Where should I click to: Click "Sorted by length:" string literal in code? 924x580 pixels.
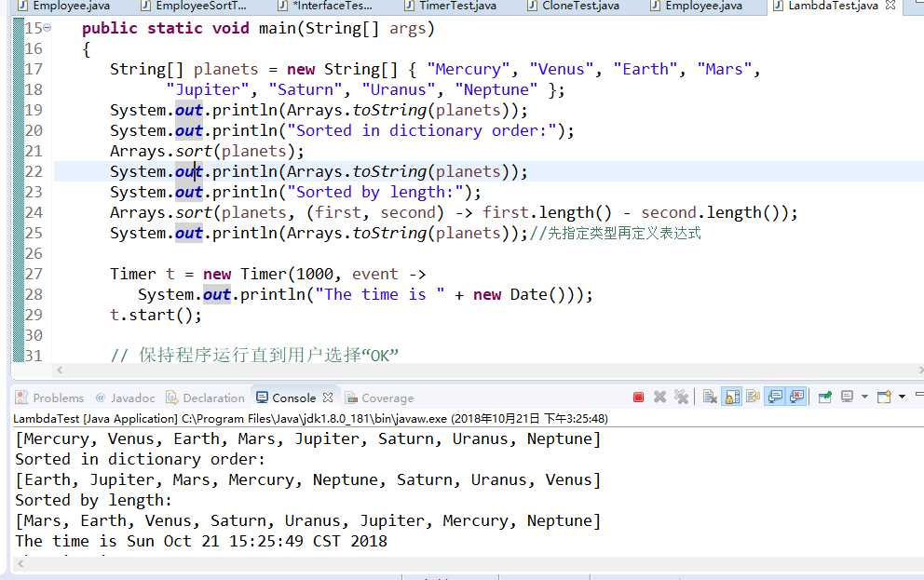tap(375, 192)
